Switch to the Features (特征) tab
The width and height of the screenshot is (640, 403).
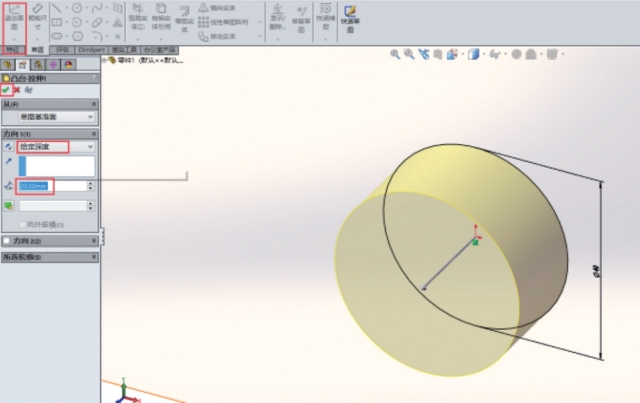[13, 50]
